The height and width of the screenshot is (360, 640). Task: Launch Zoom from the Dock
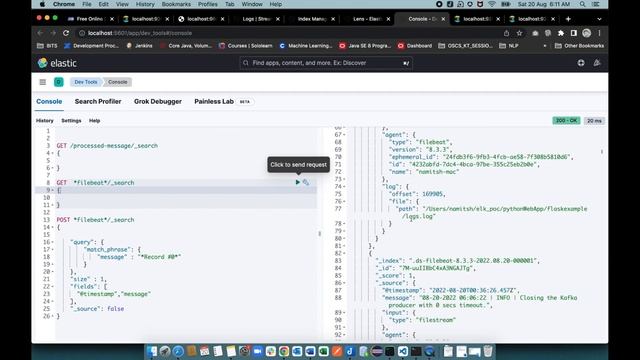pyautogui.click(x=257, y=351)
